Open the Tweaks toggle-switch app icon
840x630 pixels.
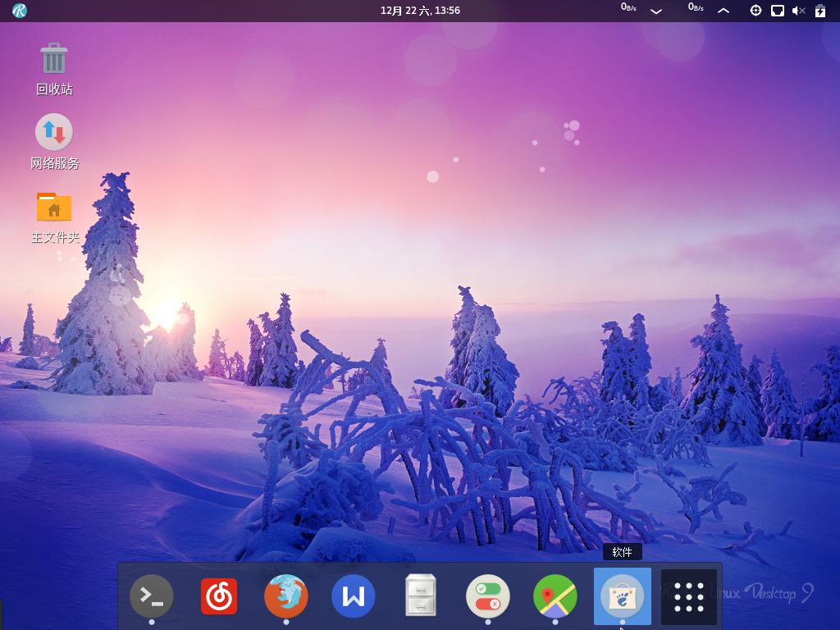tap(488, 596)
